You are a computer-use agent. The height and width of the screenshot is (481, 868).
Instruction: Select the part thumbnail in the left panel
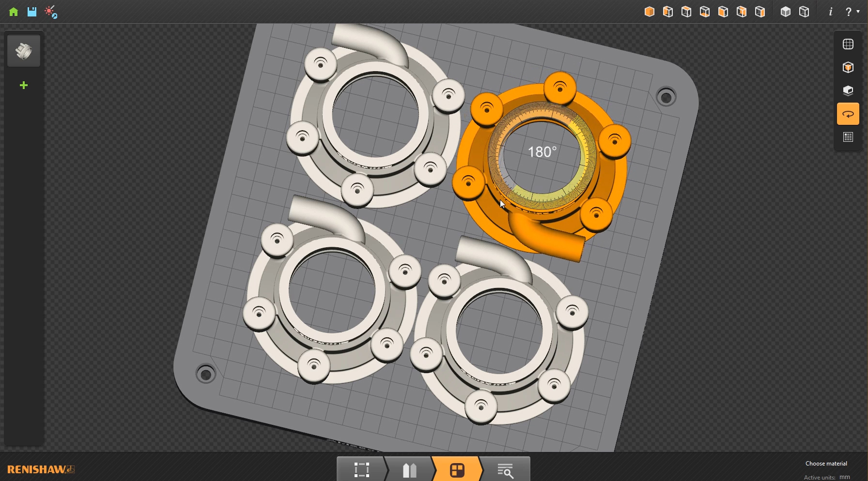click(24, 51)
